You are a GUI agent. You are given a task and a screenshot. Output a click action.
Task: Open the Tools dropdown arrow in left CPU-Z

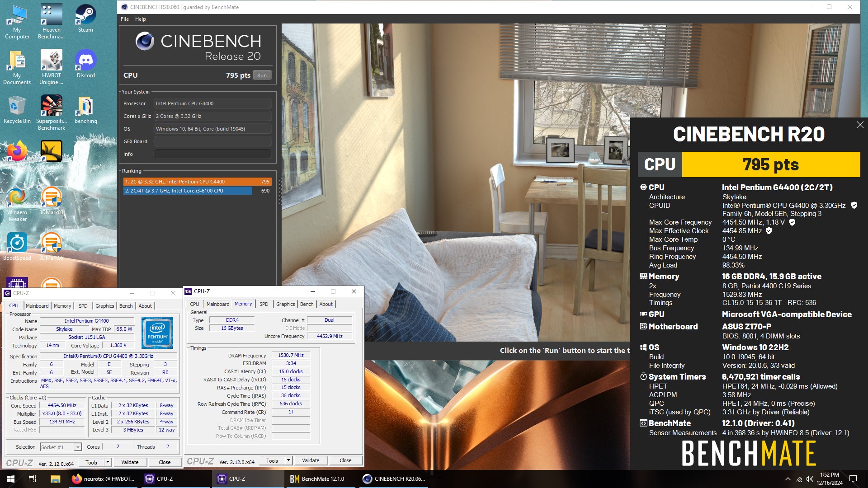pos(108,462)
